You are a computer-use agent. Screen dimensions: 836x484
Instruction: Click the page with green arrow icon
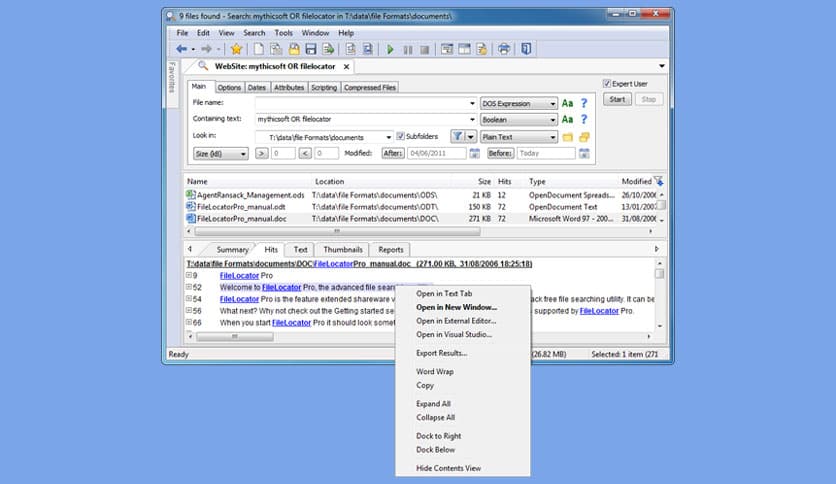[x=328, y=49]
